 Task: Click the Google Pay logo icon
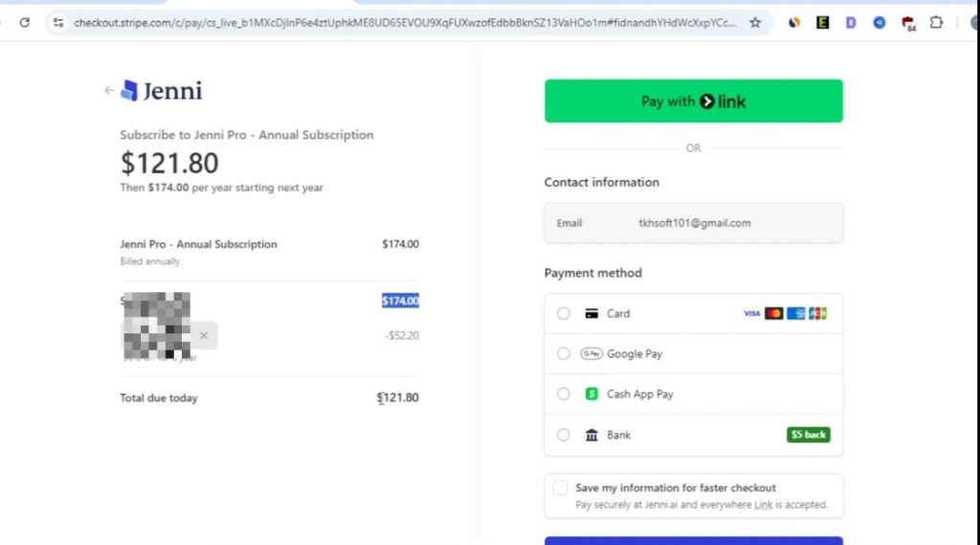[591, 353]
